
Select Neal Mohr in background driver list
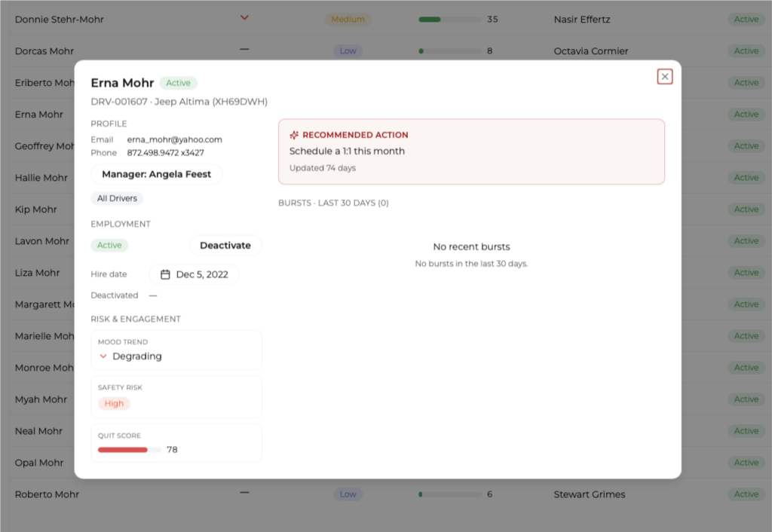point(38,430)
